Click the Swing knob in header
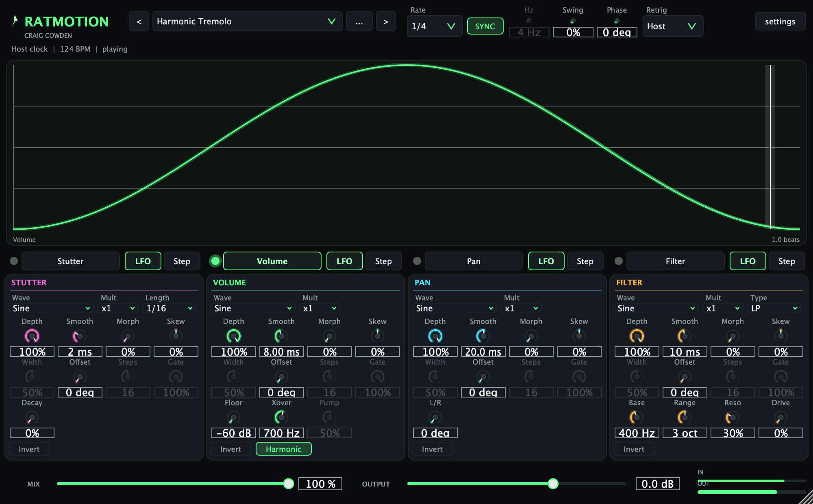The width and height of the screenshot is (813, 504). coord(573,21)
